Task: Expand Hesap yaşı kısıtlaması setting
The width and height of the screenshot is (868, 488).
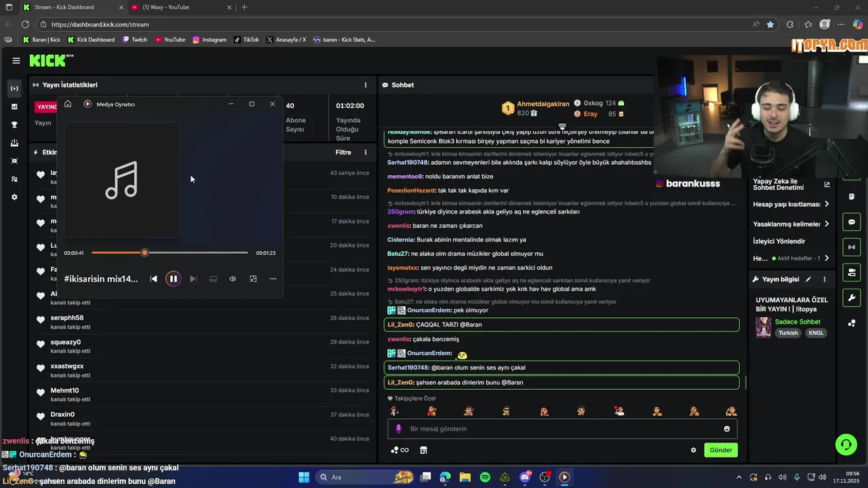Action: [791, 204]
